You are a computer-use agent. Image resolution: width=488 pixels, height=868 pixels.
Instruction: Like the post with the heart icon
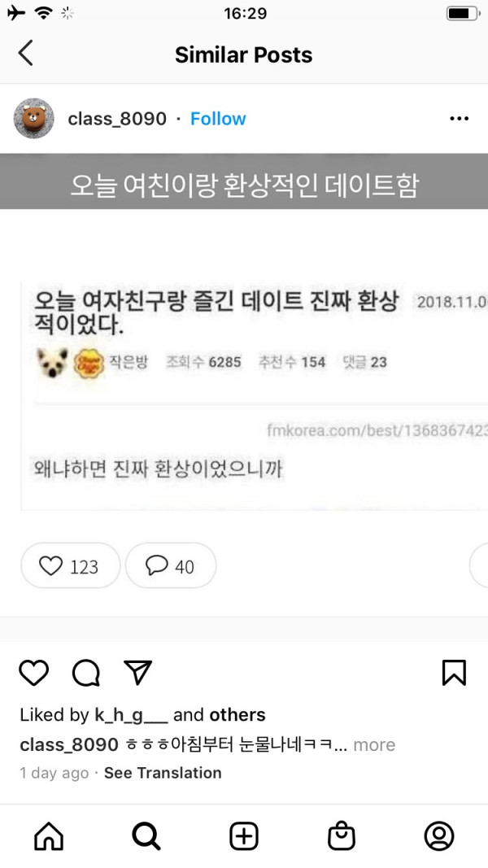coord(34,673)
